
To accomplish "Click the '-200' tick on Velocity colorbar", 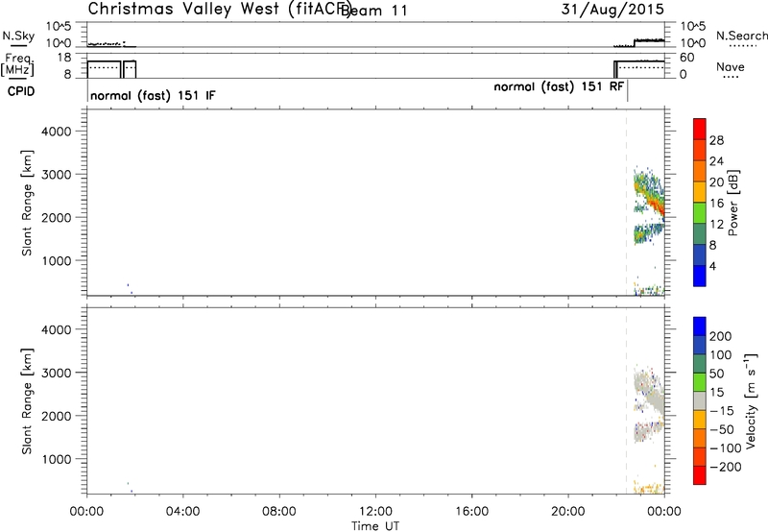I will click(726, 467).
